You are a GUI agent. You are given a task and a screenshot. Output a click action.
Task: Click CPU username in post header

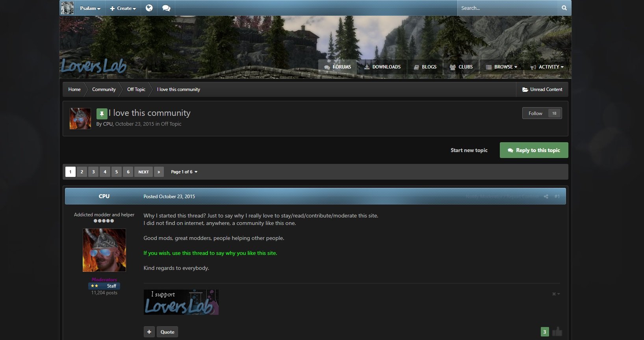(104, 196)
